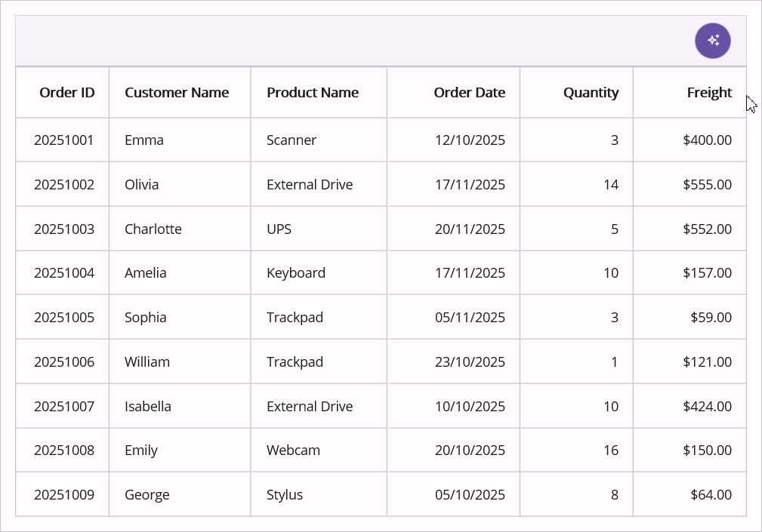The height and width of the screenshot is (532, 762).
Task: Select the $59.00 freight cell
Action: coord(711,318)
